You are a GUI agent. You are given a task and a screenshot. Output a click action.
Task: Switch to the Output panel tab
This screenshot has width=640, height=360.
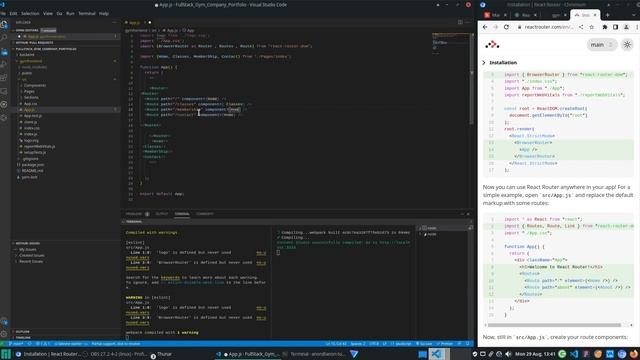click(x=162, y=214)
